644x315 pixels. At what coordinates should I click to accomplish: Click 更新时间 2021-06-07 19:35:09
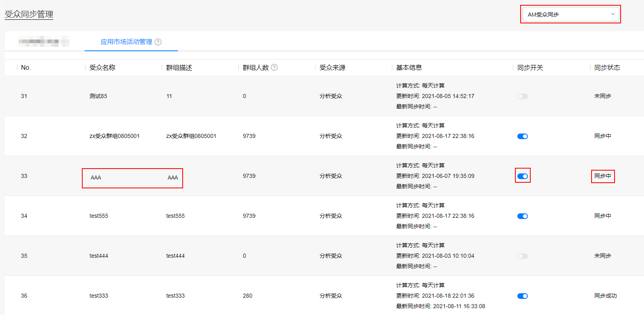[435, 176]
